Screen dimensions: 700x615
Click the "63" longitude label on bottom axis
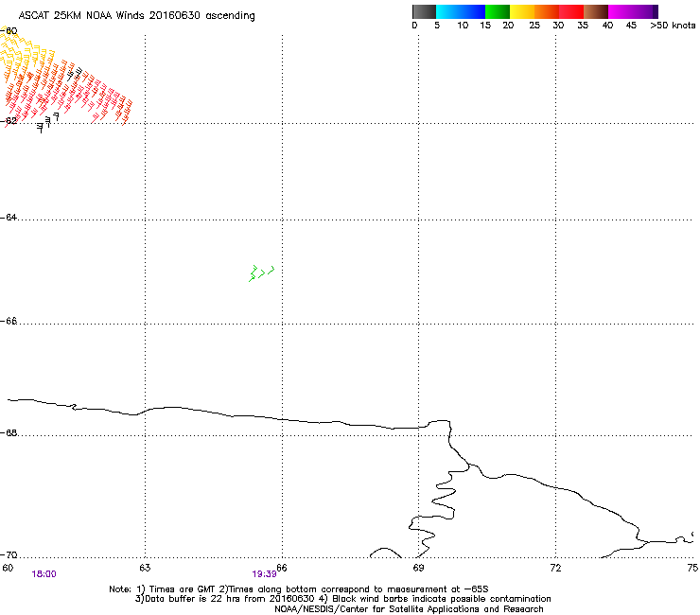pos(145,568)
